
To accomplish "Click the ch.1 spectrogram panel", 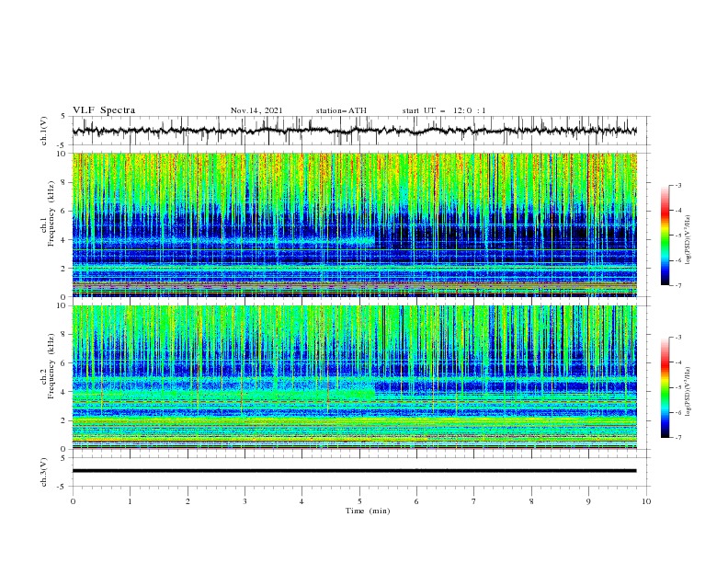I will pos(355,224).
